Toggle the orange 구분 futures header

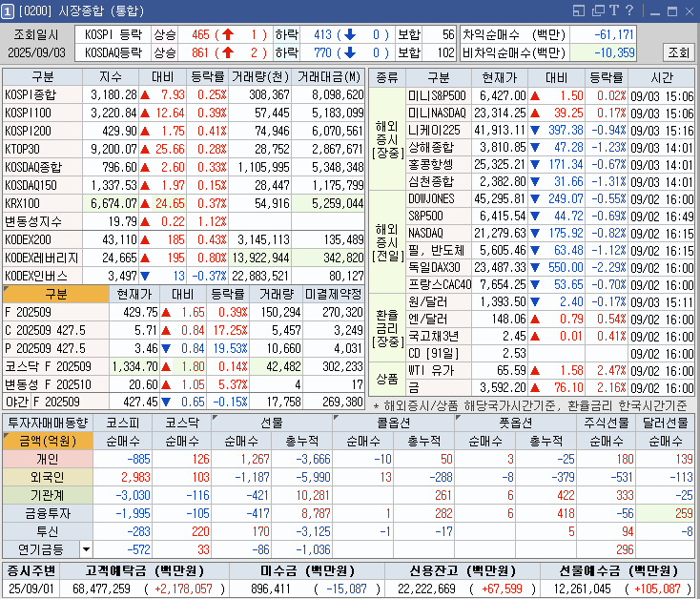pos(56,294)
